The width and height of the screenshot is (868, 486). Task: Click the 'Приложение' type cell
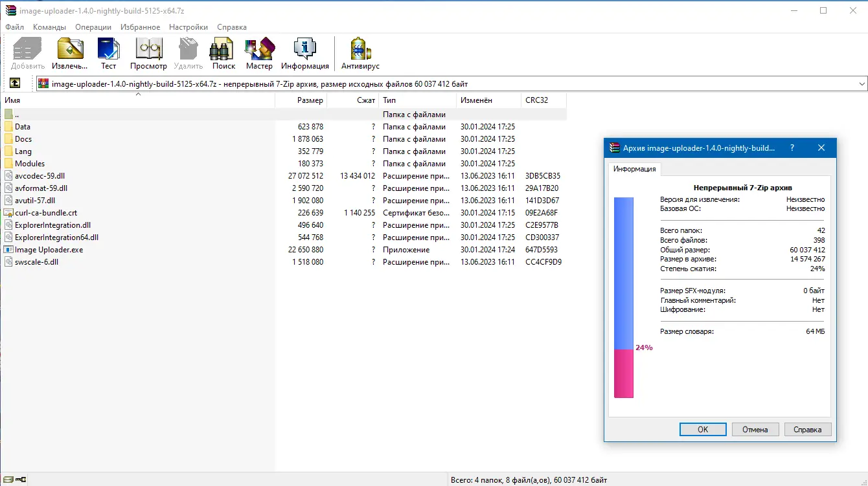[x=406, y=250]
